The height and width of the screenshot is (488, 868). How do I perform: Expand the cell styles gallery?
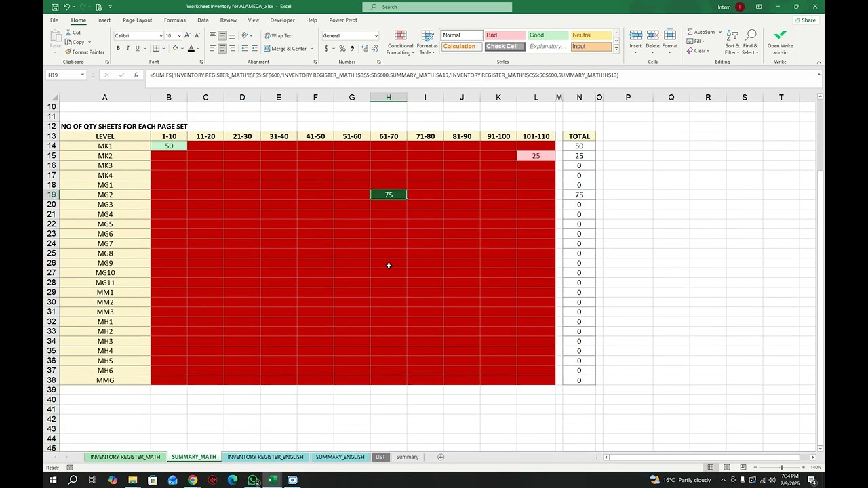pos(616,49)
